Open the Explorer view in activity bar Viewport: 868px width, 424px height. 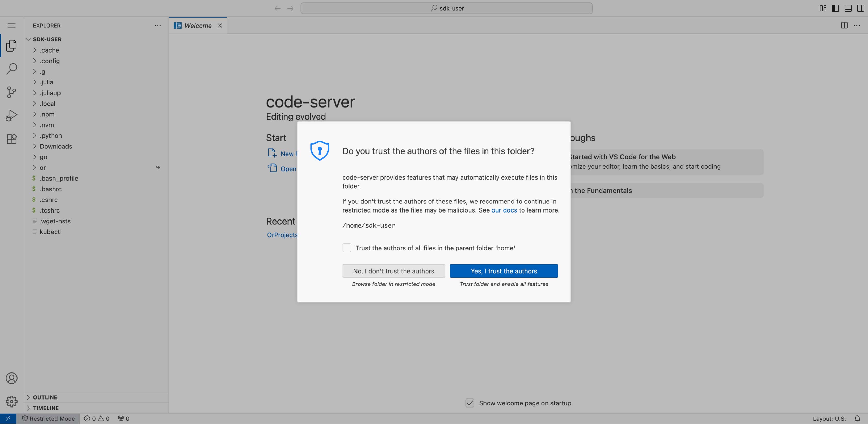11,46
